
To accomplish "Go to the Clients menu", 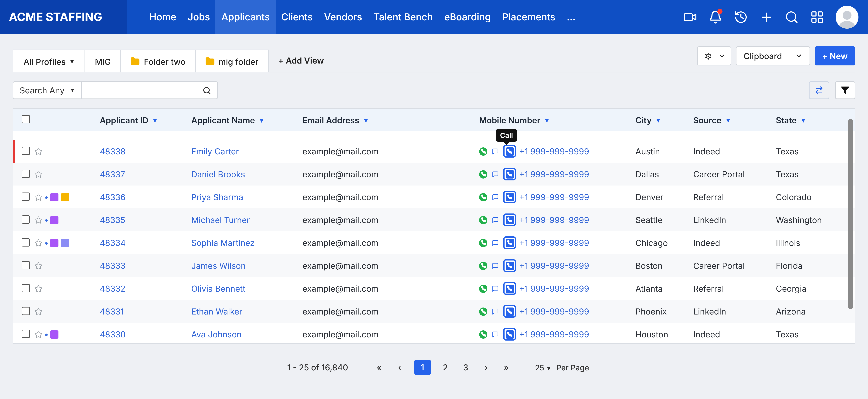I will 297,17.
